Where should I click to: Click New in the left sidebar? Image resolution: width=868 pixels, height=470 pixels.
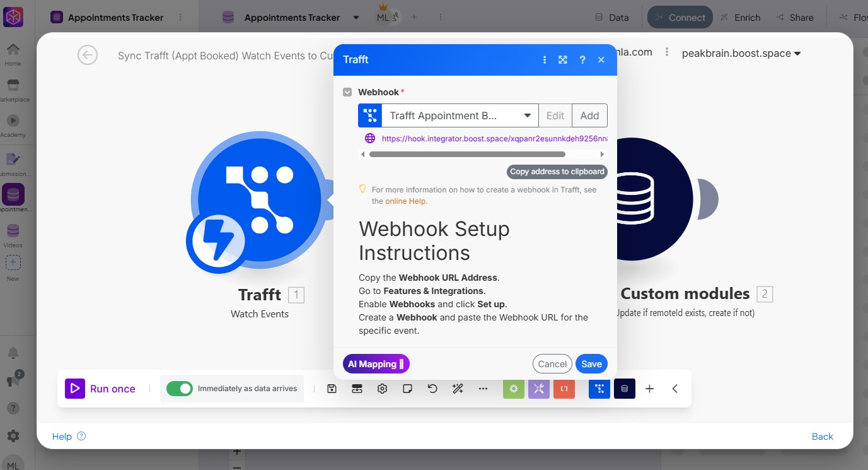tap(13, 269)
